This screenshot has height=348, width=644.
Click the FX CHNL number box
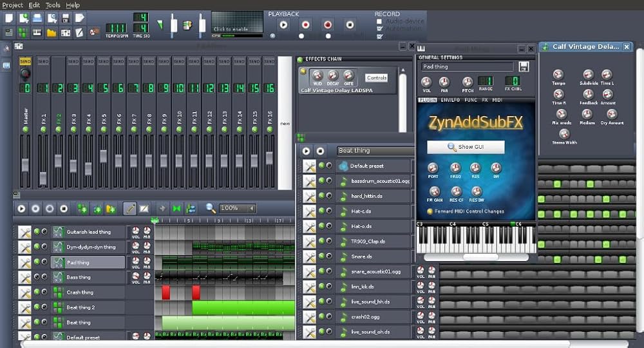coord(513,81)
